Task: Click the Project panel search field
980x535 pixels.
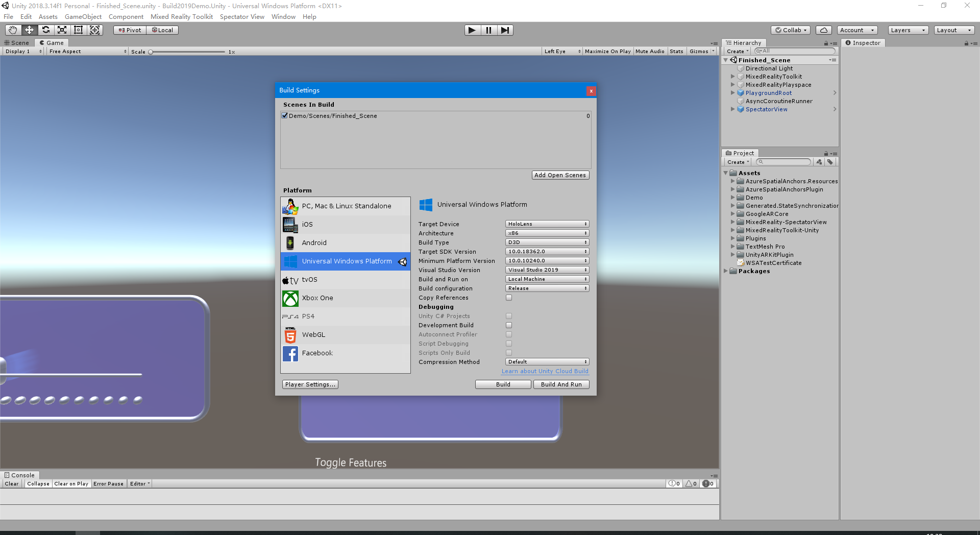Action: 783,162
